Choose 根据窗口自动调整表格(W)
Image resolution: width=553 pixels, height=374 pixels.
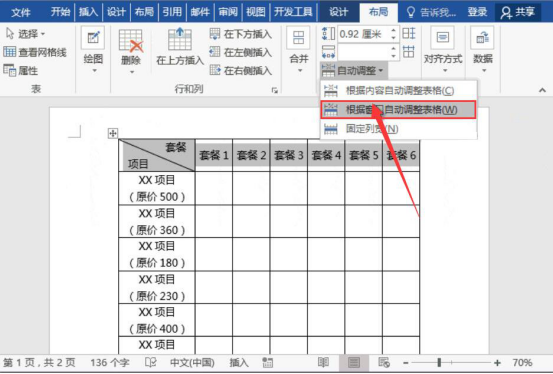click(399, 110)
